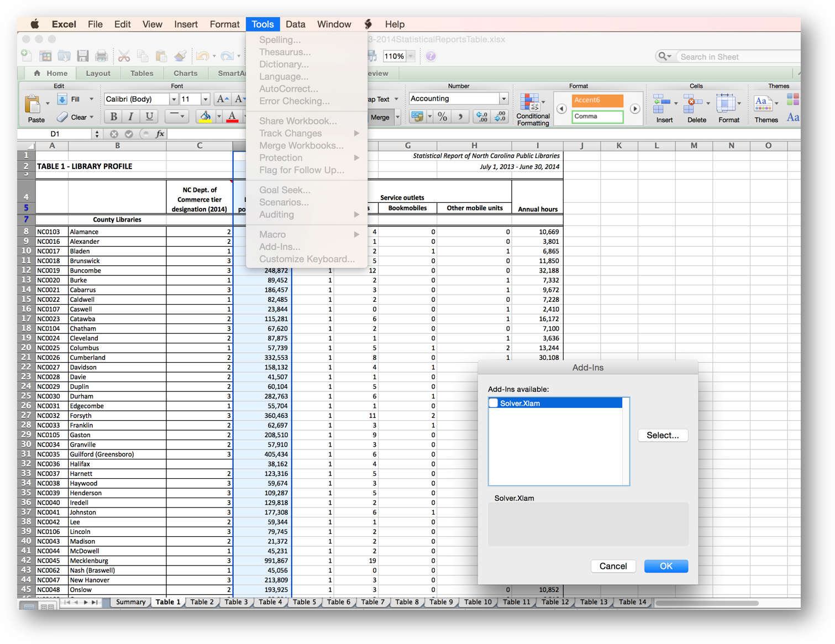Open the zoom level 110% dropdown
This screenshot has height=644, width=835.
(x=409, y=56)
